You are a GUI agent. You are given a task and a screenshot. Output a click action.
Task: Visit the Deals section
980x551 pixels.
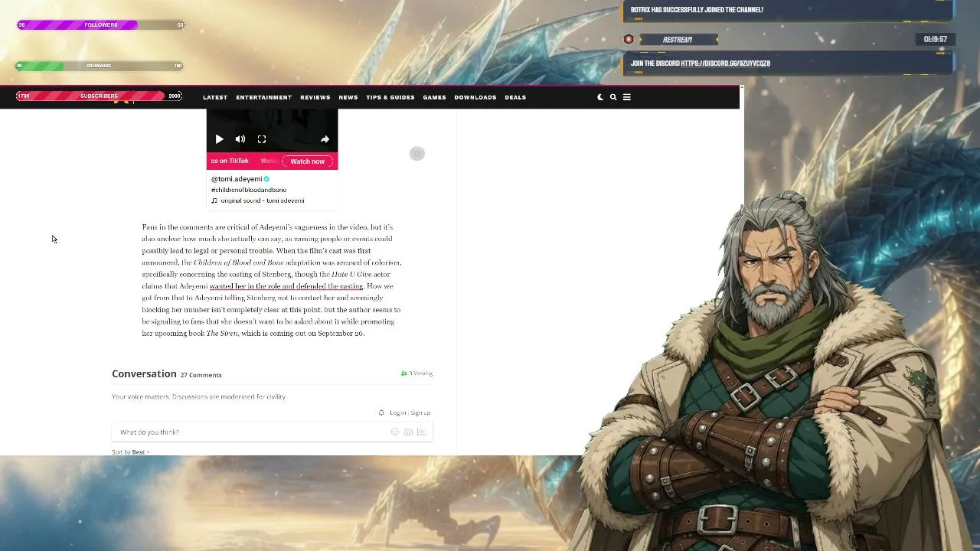(x=515, y=97)
